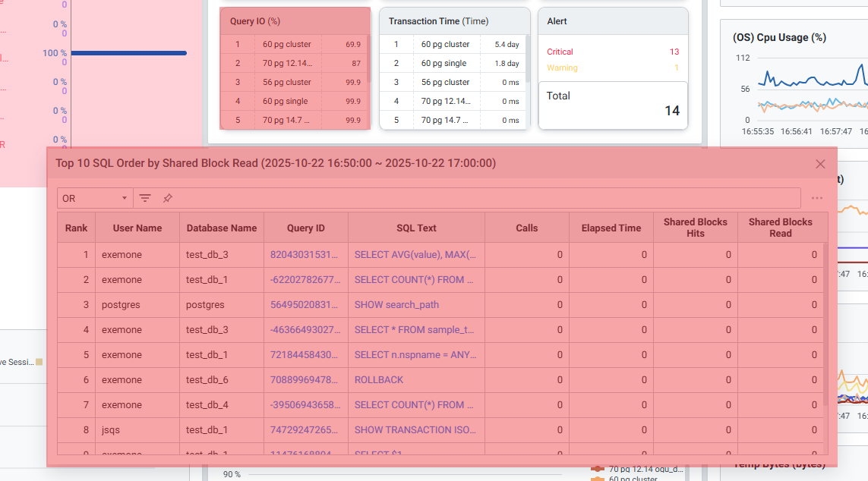
Task: Click the 100 % usage bar
Action: (x=128, y=53)
